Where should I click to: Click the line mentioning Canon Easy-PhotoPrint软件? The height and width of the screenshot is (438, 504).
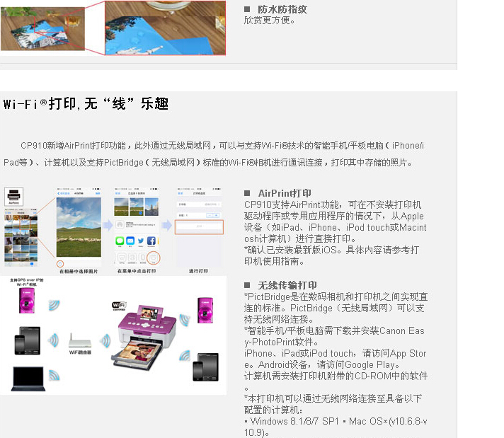click(x=334, y=336)
